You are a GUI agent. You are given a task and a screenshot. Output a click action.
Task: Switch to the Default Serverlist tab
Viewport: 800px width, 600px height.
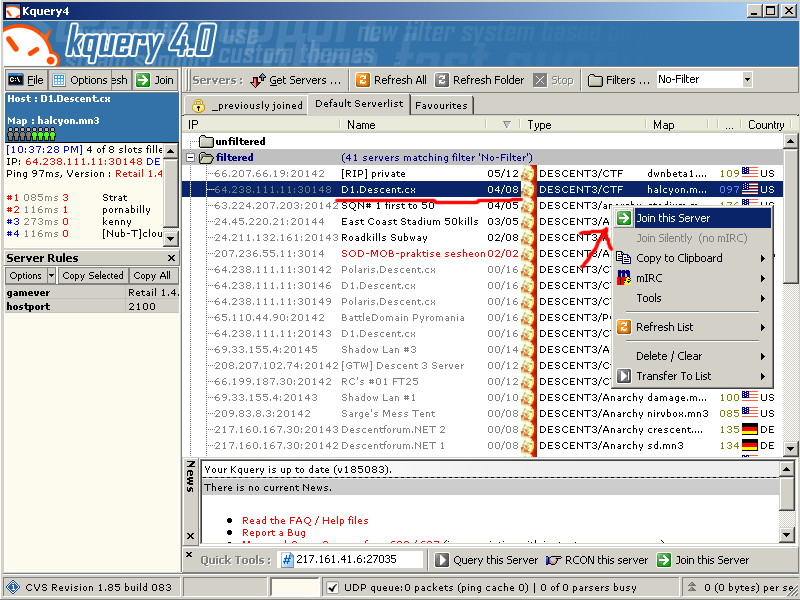coord(359,104)
